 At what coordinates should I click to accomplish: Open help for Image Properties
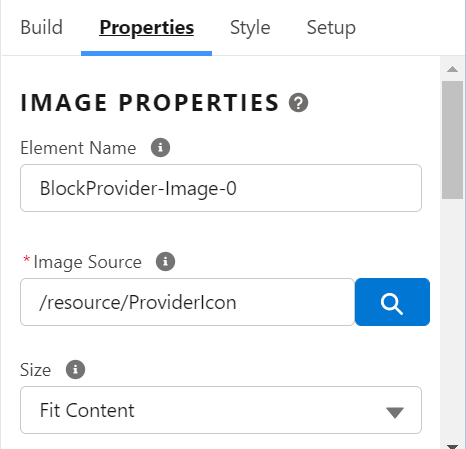click(298, 102)
